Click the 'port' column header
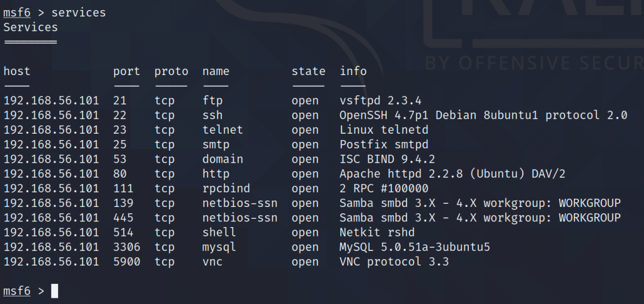This screenshot has width=644, height=304. pos(126,71)
